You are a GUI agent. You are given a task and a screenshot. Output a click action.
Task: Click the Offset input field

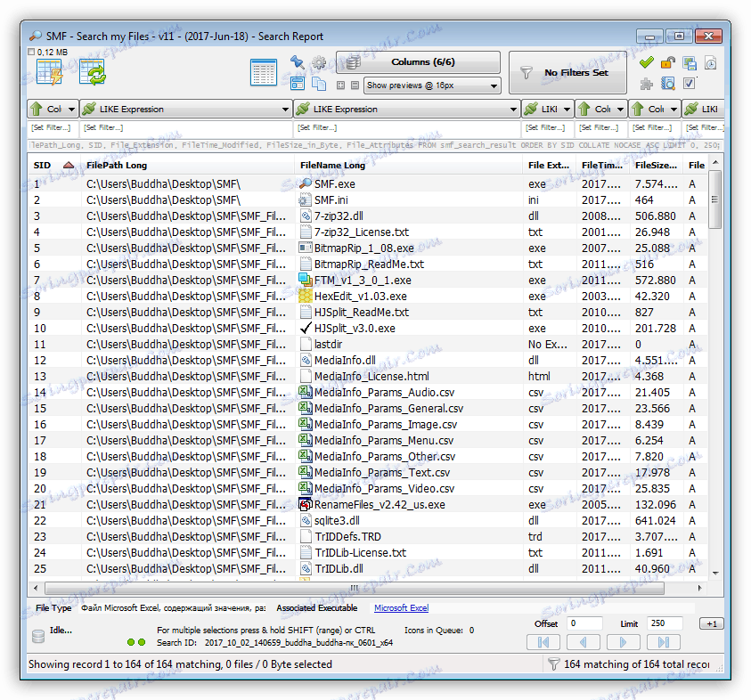click(584, 623)
